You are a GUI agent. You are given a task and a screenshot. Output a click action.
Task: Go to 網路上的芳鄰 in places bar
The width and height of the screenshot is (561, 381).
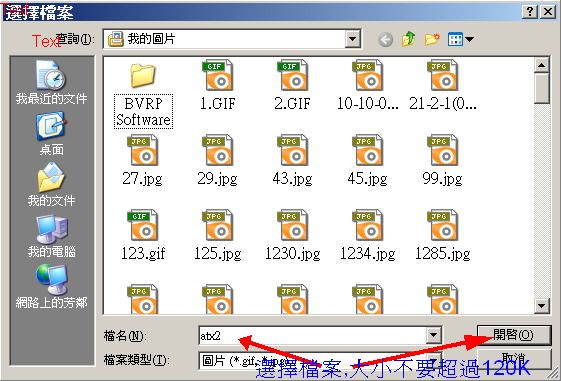coord(51,287)
